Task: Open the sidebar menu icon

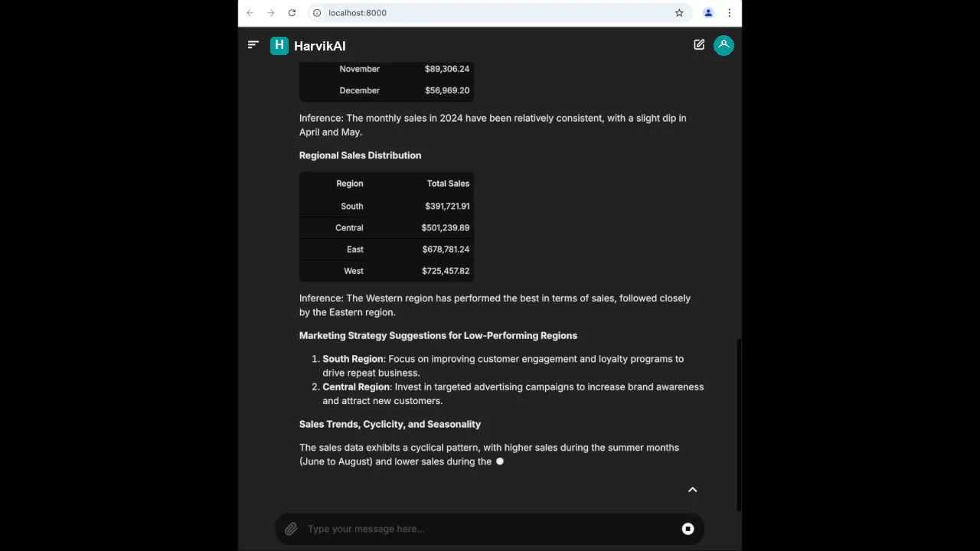Action: [x=253, y=45]
